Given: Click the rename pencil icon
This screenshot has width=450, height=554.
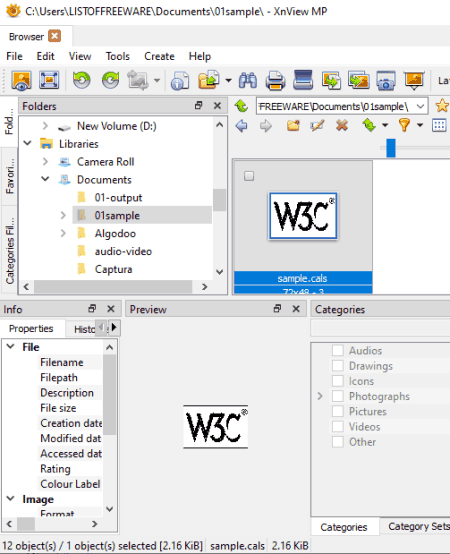Looking at the screenshot, I should tap(317, 125).
